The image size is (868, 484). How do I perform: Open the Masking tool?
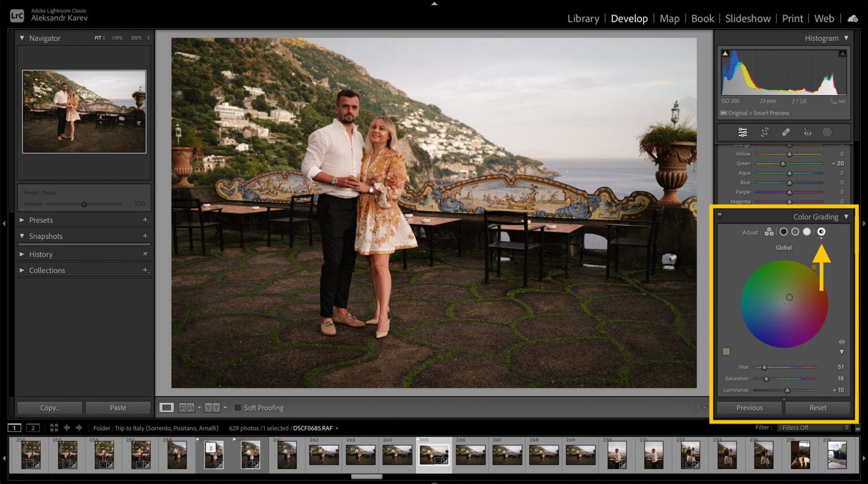pyautogui.click(x=827, y=132)
